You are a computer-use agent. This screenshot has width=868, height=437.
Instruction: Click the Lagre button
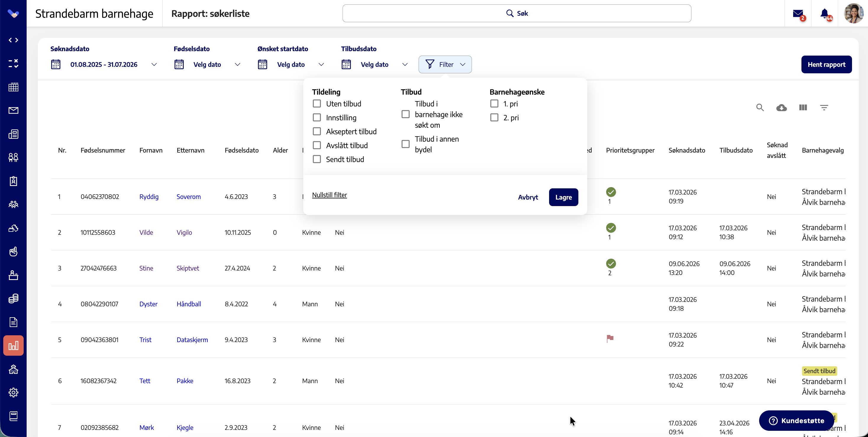[x=563, y=197]
